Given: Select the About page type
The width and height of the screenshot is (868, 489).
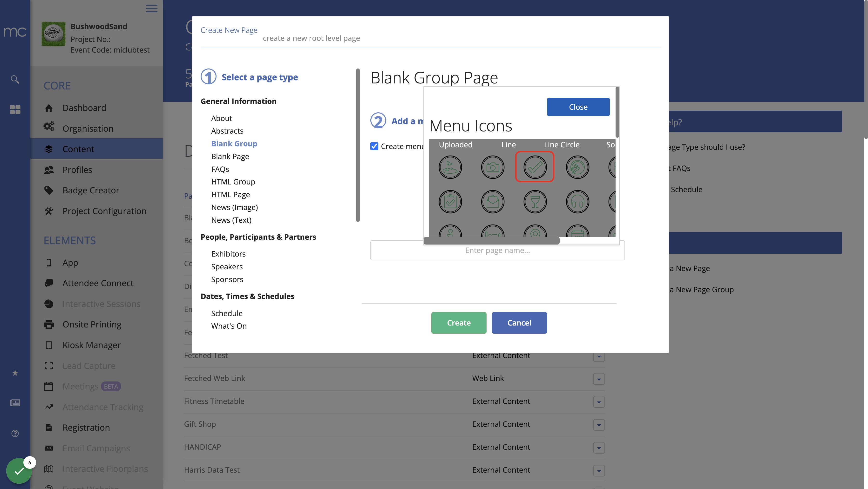Looking at the screenshot, I should click(221, 118).
